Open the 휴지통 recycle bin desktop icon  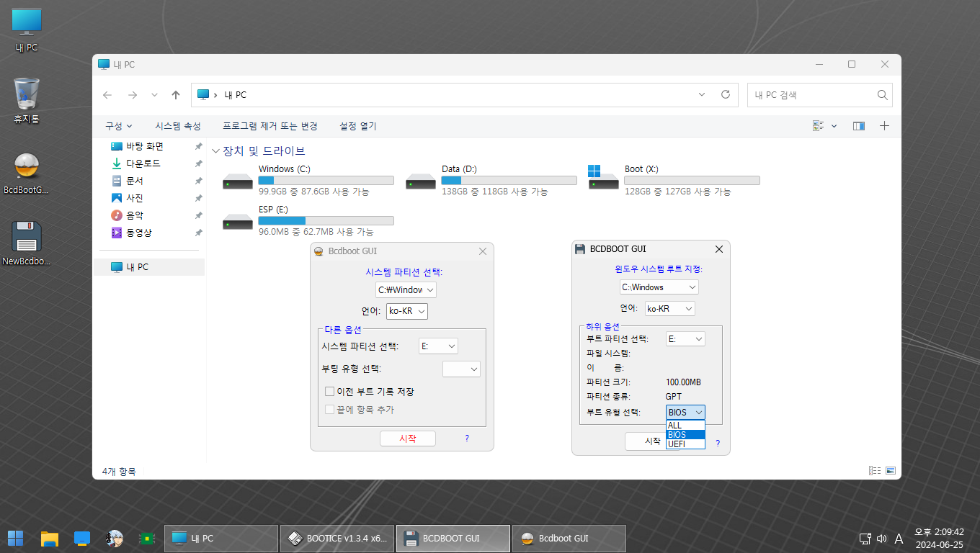27,102
